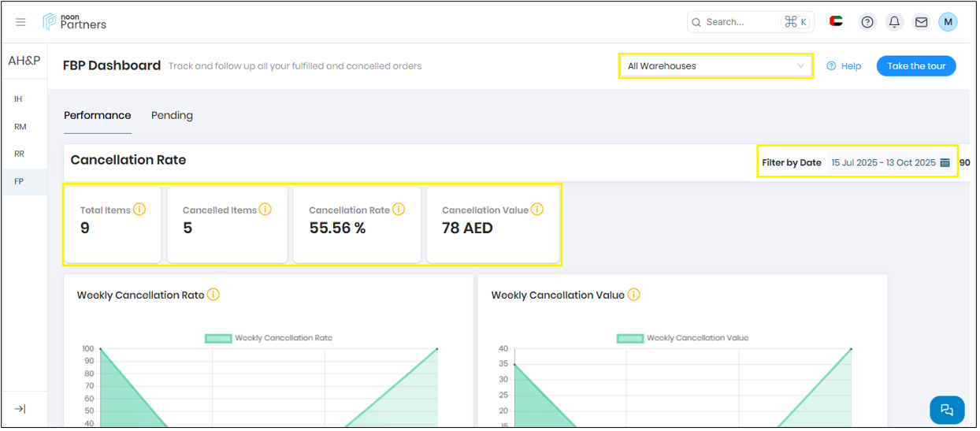Toggle the Weekly Cancellation Rate legend swatch
Screen dimensions: 980x431
click(218, 338)
